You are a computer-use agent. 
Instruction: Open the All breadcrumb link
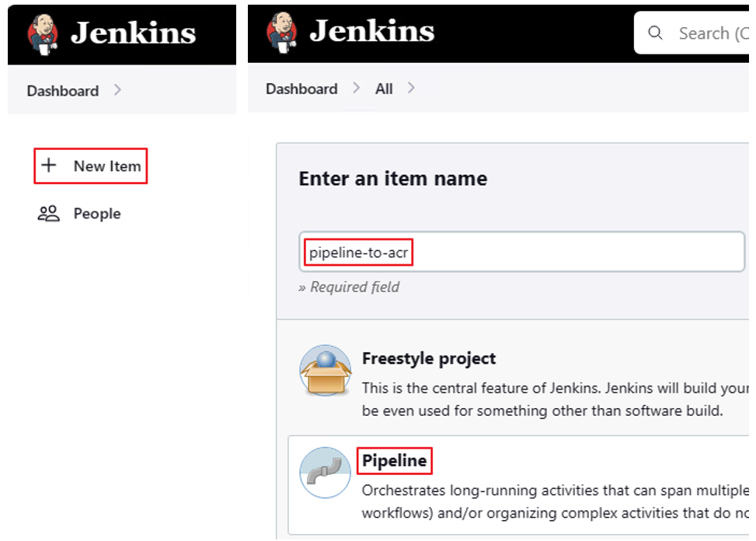click(x=384, y=89)
